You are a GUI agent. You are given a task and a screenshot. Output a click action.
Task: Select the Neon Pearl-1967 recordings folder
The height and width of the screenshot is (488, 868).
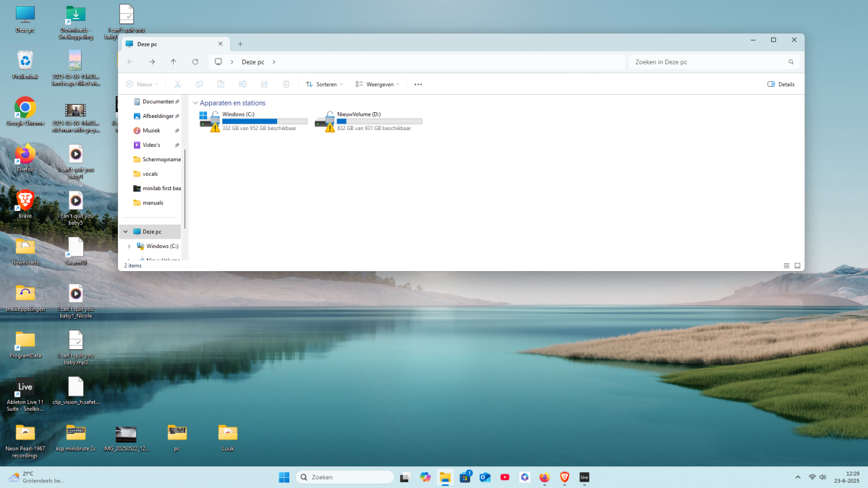click(25, 441)
